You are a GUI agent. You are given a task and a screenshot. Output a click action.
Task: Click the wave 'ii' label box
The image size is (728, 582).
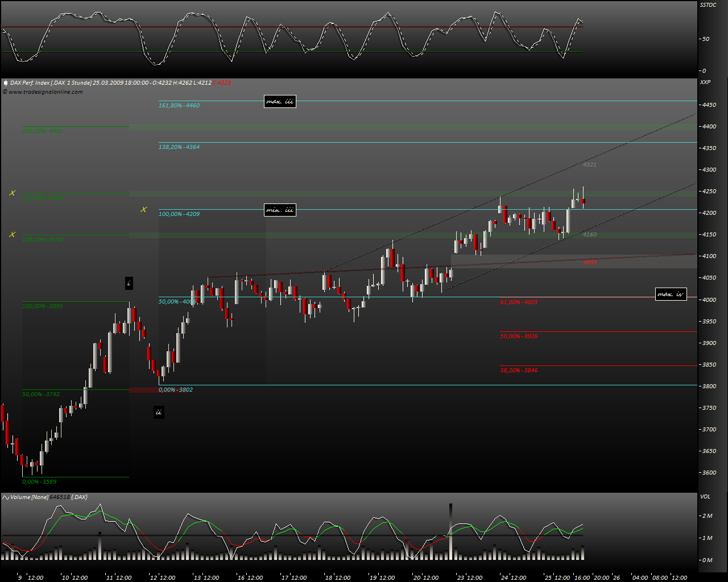click(159, 412)
